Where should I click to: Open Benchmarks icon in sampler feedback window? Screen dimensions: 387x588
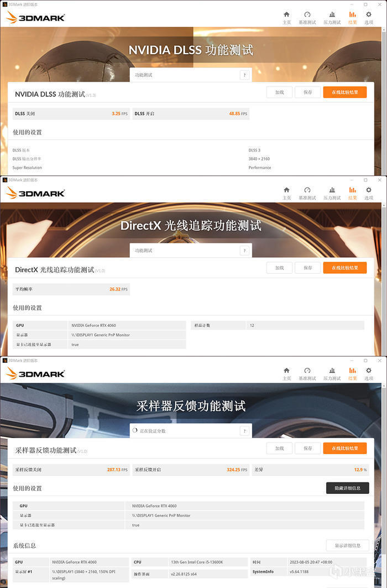(307, 374)
